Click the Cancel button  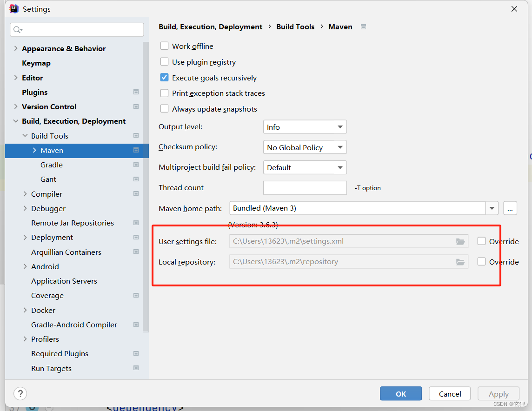(450, 394)
